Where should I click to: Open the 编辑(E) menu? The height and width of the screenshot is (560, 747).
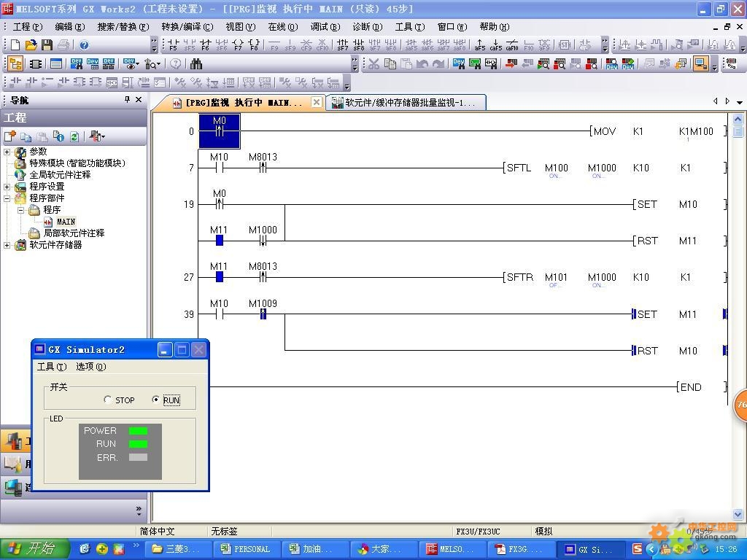coord(70,27)
